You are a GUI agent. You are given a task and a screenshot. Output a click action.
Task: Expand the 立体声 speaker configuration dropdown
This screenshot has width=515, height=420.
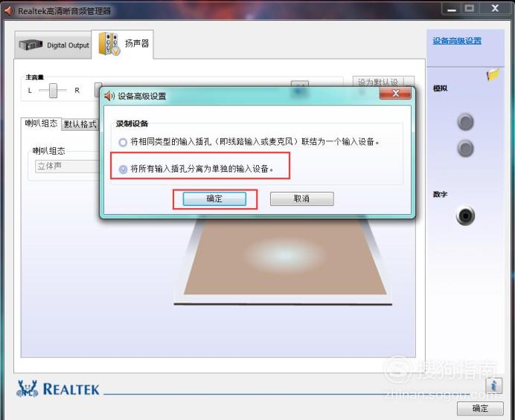(x=67, y=167)
